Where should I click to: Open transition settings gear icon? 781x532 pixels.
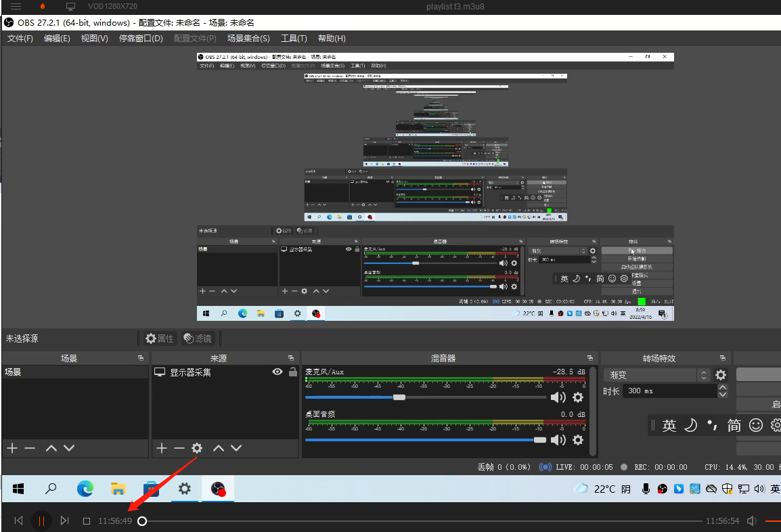click(x=721, y=375)
